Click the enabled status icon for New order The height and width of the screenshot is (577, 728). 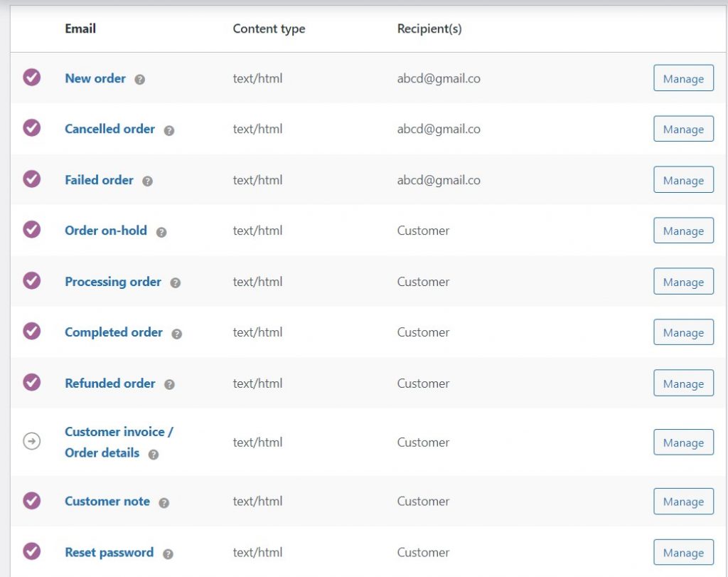tap(31, 77)
